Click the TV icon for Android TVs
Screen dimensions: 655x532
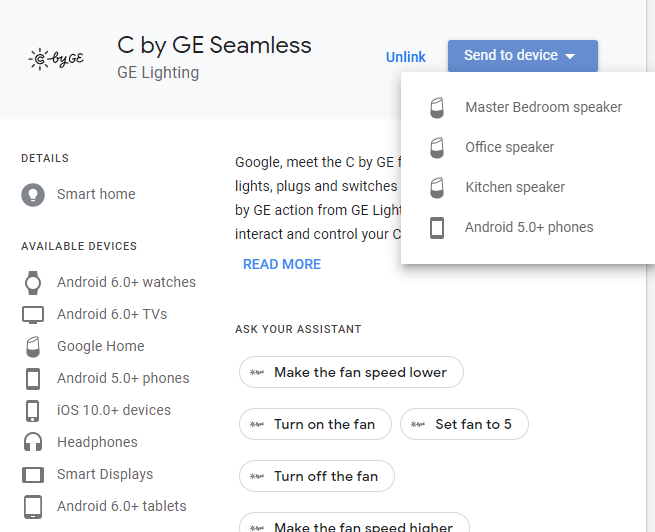pos(33,314)
